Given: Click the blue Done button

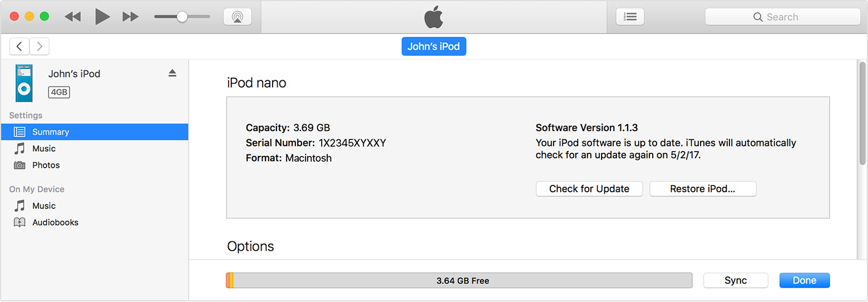Looking at the screenshot, I should [805, 280].
